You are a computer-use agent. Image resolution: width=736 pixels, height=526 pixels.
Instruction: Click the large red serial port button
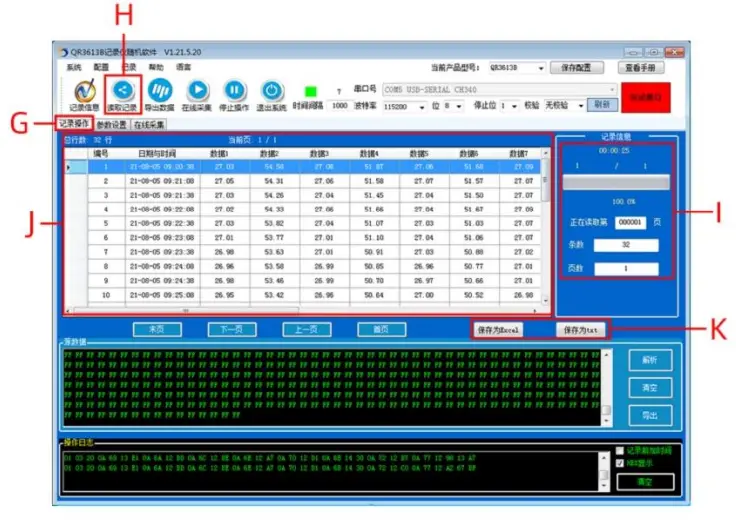click(645, 98)
